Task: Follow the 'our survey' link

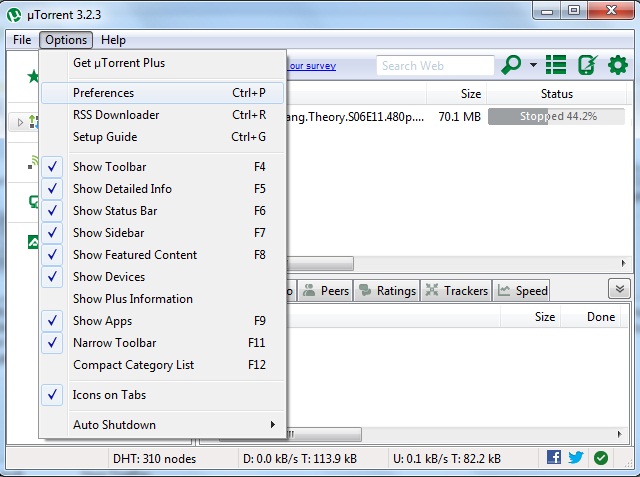Action: (313, 66)
